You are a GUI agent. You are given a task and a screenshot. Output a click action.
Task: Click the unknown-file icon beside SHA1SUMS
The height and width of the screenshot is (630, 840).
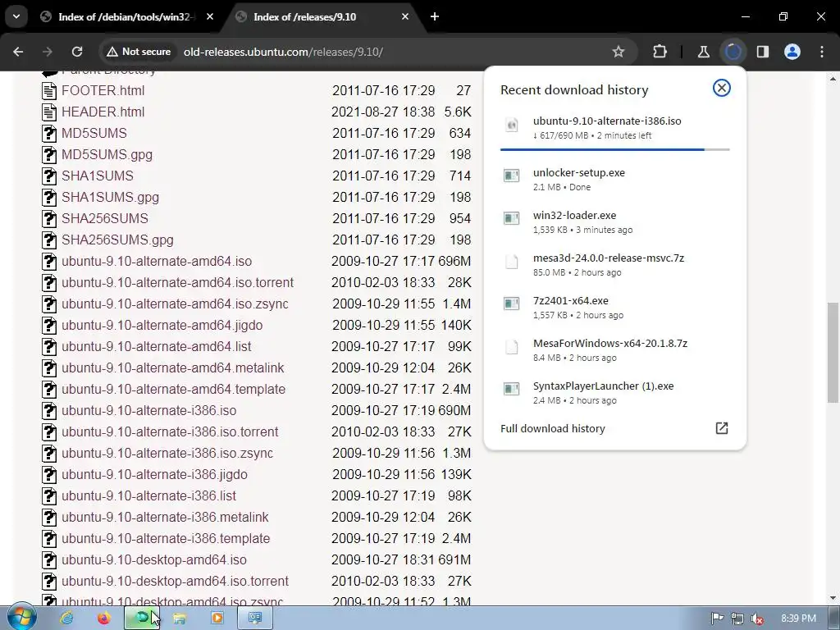[x=49, y=176]
